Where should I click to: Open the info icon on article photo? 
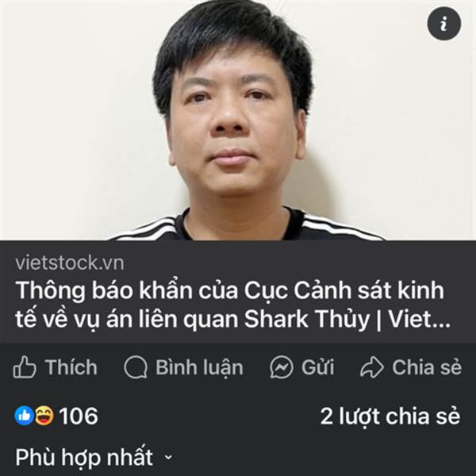(x=443, y=23)
